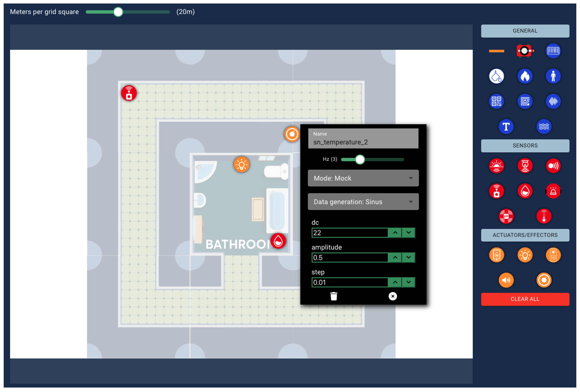Screen dimensions: 580x392
Task: Click the red droplet sensor on the bathroom
Action: [x=278, y=241]
